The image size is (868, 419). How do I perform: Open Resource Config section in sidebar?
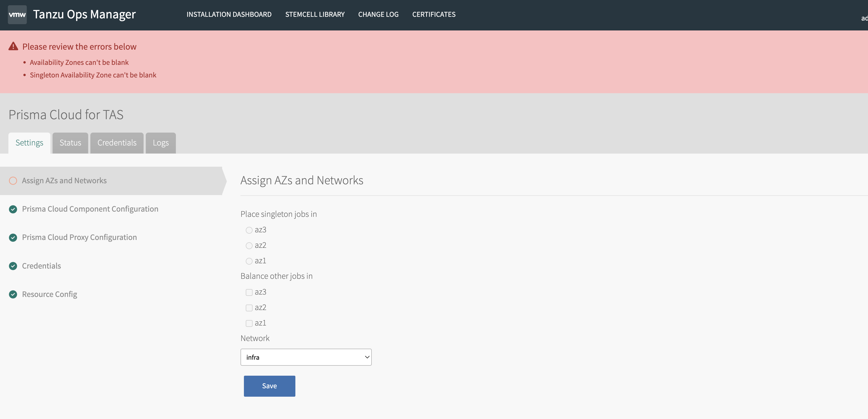pyautogui.click(x=50, y=294)
